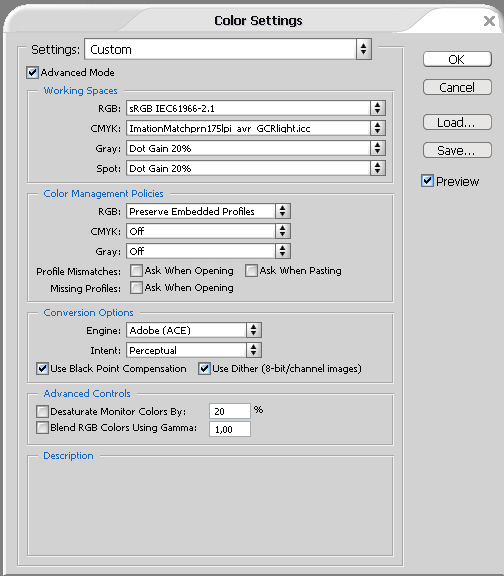
Task: Enable Profile Mismatches Ask When Opening
Action: 136,271
